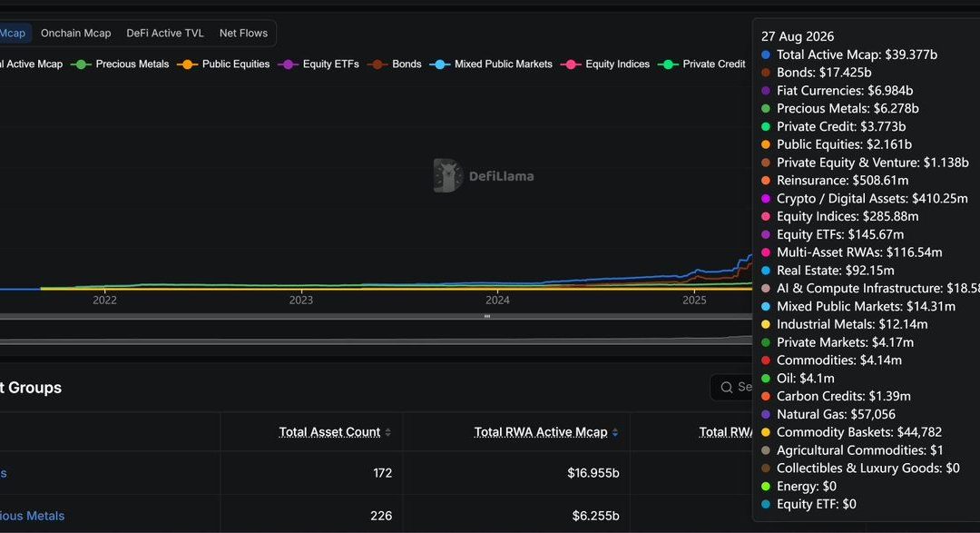The image size is (980, 533).
Task: Click 'Public Equities: $2.161b' tooltip row
Action: [837, 144]
